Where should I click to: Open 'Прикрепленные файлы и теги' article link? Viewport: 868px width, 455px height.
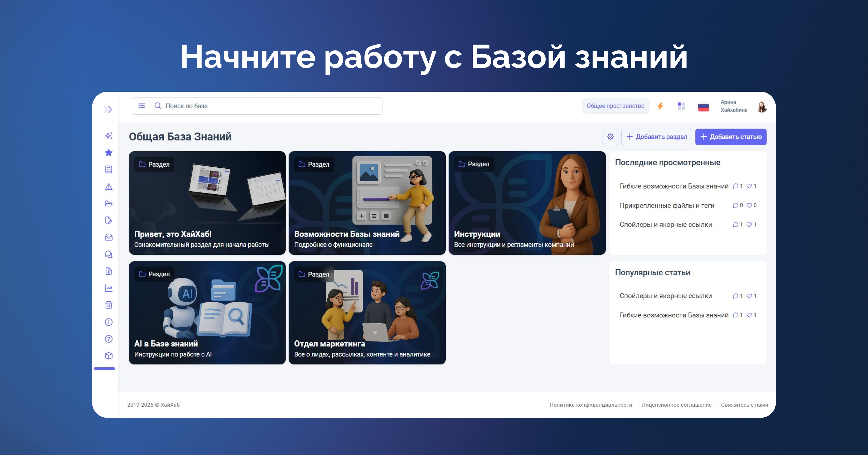[x=666, y=205]
